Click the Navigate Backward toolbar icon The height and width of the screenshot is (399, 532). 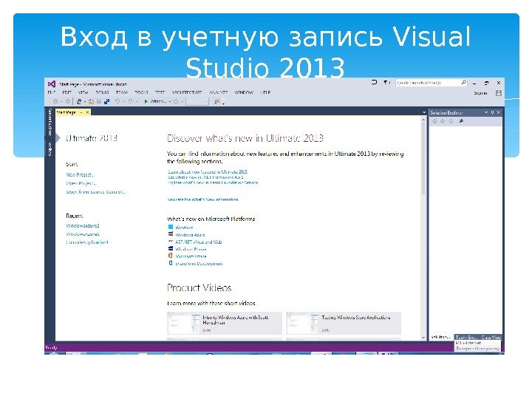pos(55,101)
